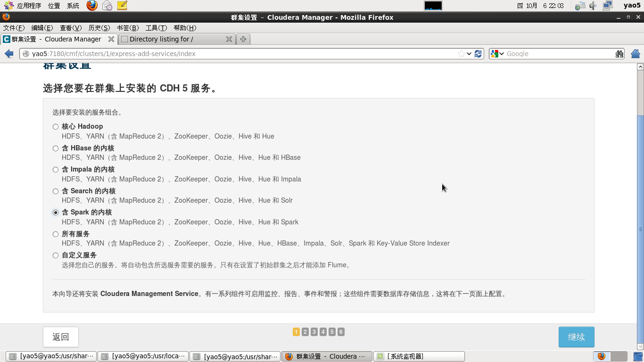This screenshot has width=644, height=362.
Task: Open the 书签(B) menu
Action: tap(128, 28)
